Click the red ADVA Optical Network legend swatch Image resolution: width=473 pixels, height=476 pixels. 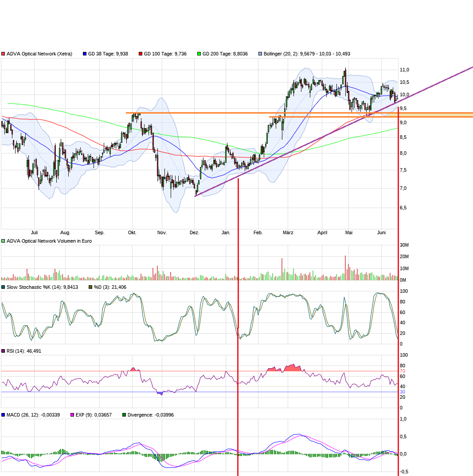[x=3, y=54]
